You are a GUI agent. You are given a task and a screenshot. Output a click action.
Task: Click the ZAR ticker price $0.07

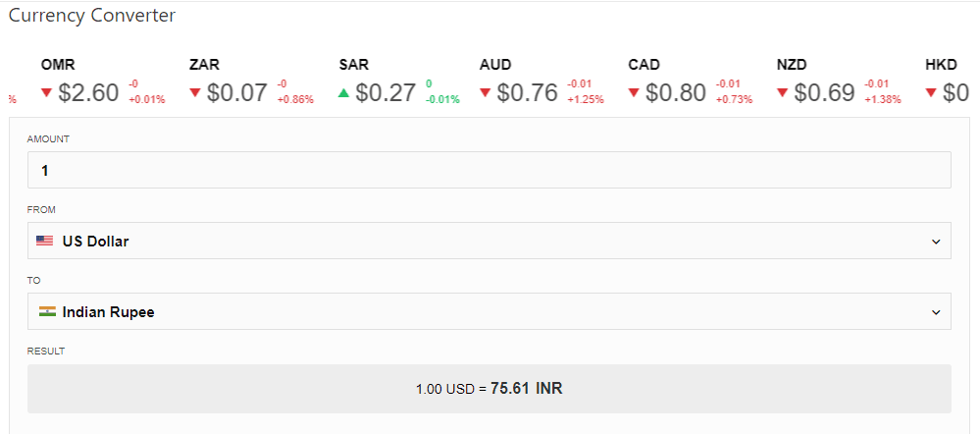[236, 93]
